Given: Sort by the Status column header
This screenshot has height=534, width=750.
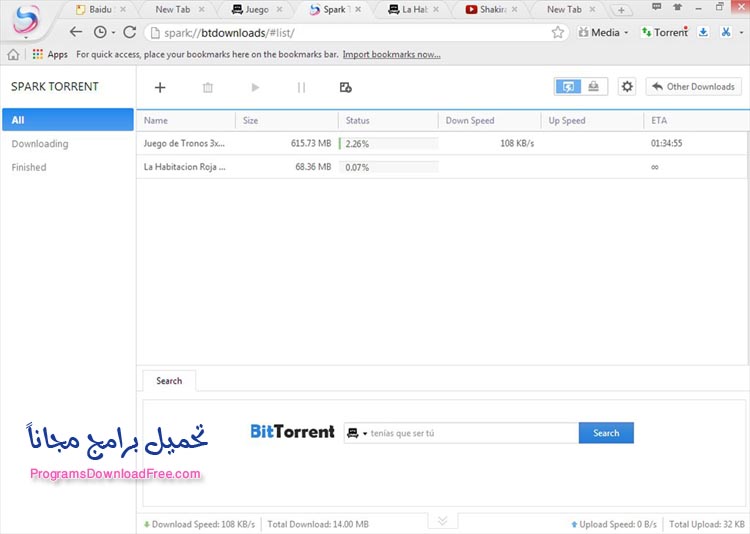Looking at the screenshot, I should 388,121.
